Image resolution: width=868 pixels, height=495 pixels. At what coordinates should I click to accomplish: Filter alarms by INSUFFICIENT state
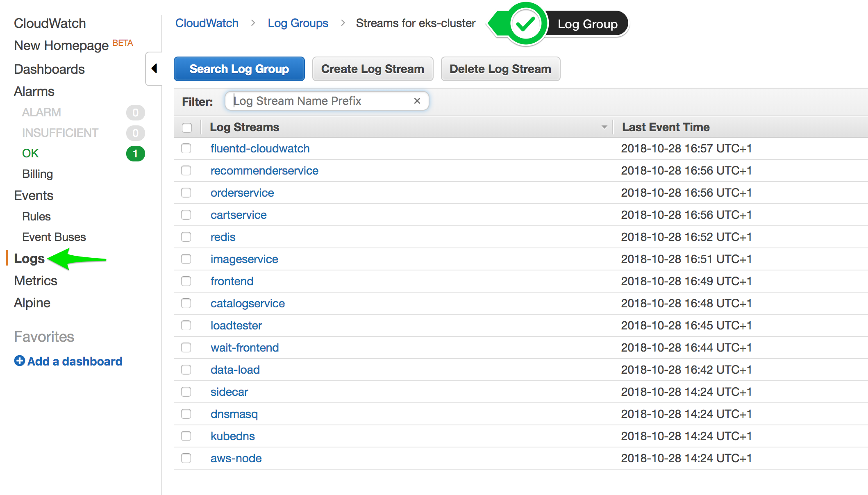click(60, 133)
